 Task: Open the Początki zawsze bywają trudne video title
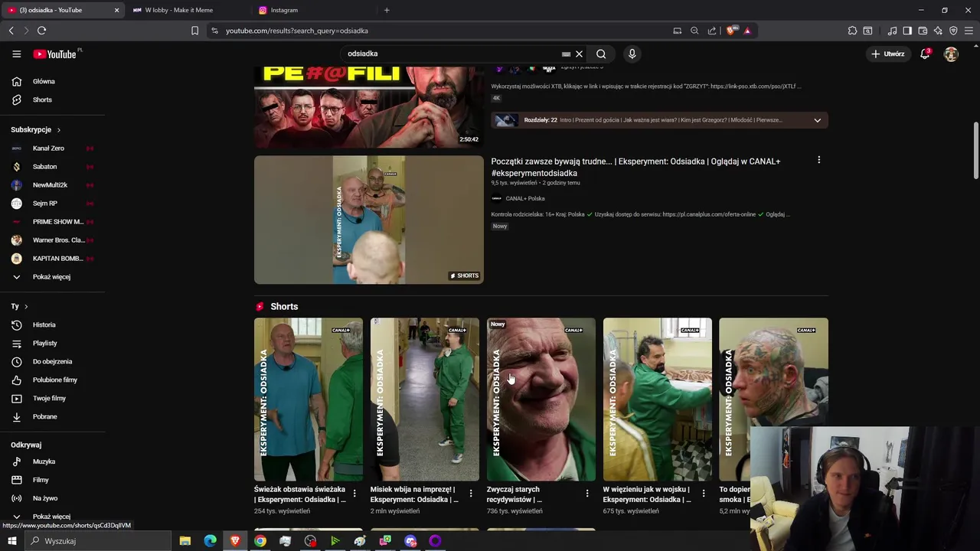[635, 167]
